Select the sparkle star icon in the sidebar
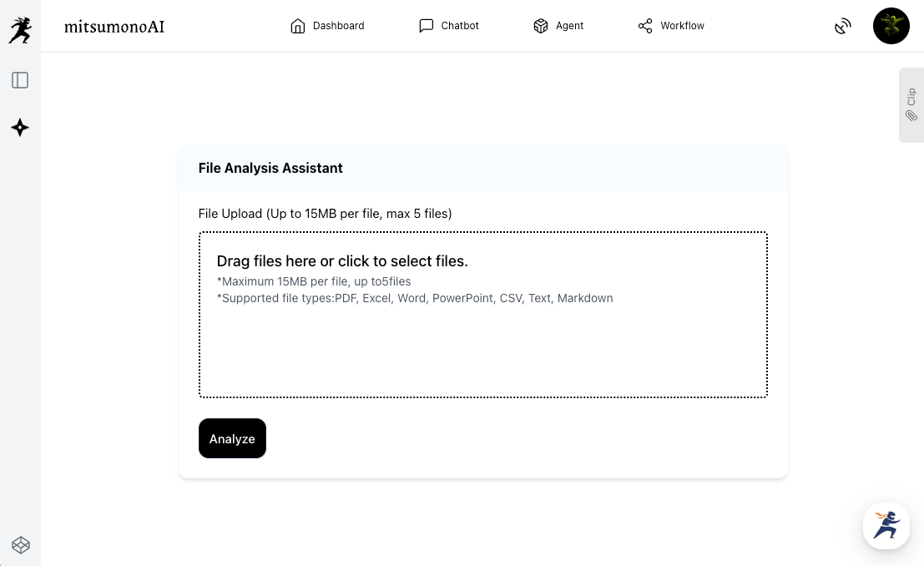This screenshot has width=924, height=566. (x=20, y=128)
